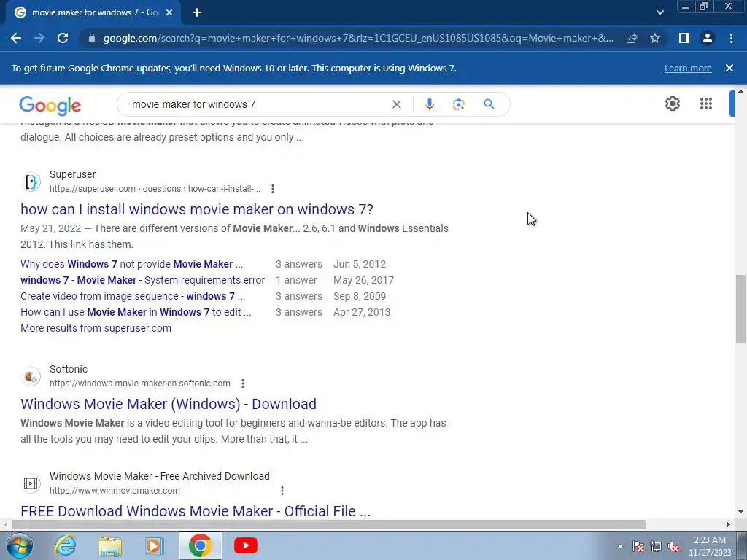Image resolution: width=747 pixels, height=560 pixels.
Task: Click the horizontal scrollbar thumb
Action: pyautogui.click(x=329, y=525)
